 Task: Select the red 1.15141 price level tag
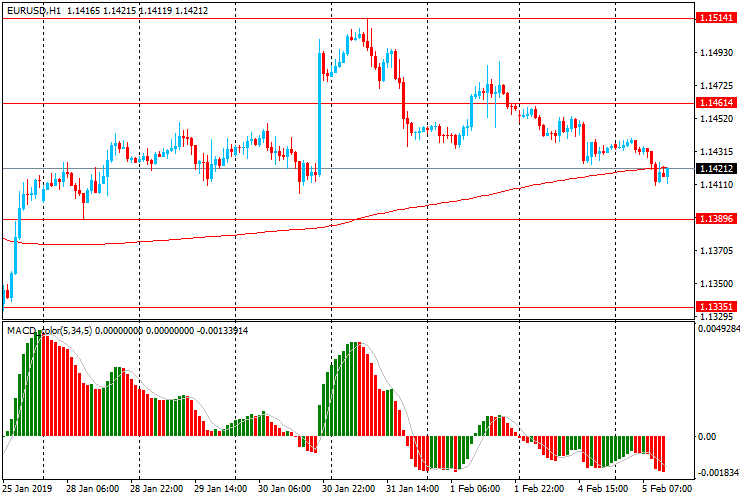tap(716, 18)
